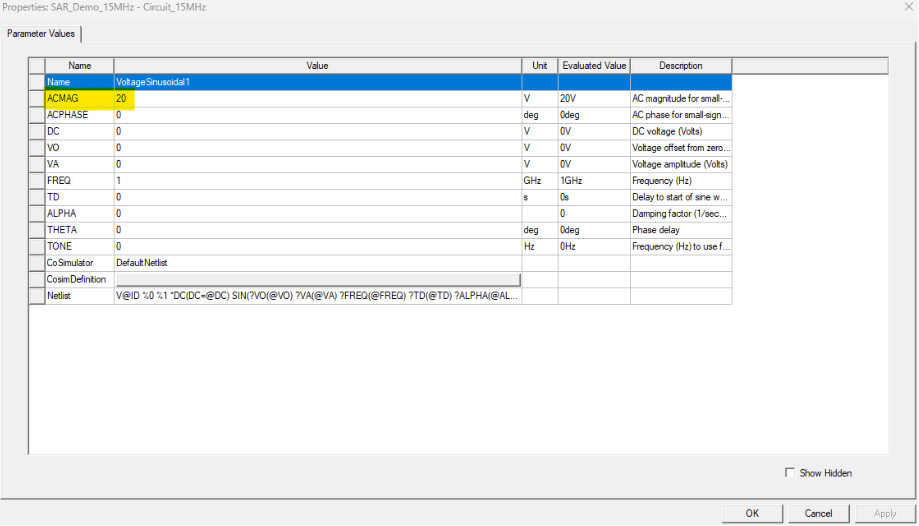
Task: Edit the ACMAG value field
Action: click(317, 99)
